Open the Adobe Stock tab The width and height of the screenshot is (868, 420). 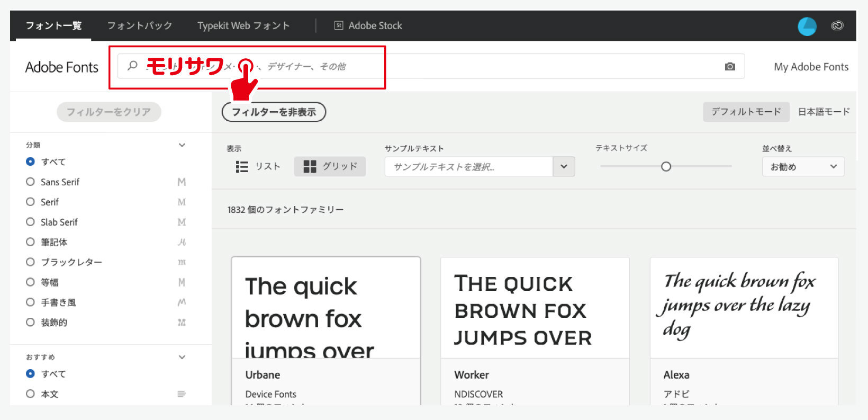(x=368, y=25)
